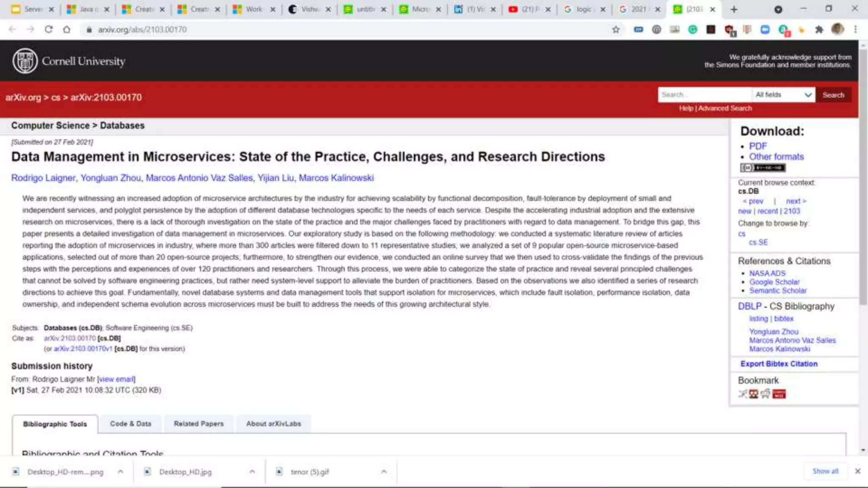
Task: Expand options for tenor (5).gif download
Action: (384, 471)
